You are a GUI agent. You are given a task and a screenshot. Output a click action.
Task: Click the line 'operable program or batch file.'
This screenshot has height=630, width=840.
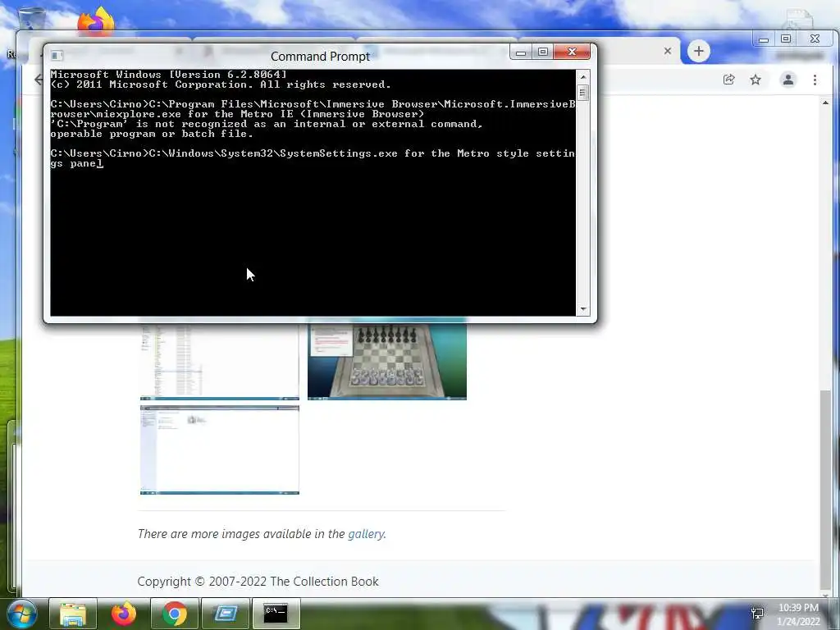tap(152, 134)
